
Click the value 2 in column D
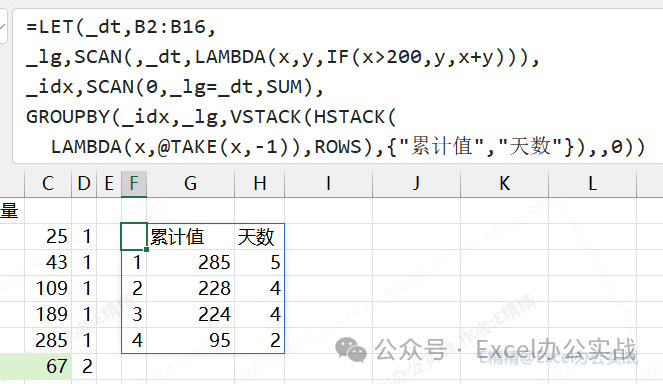pyautogui.click(x=84, y=366)
